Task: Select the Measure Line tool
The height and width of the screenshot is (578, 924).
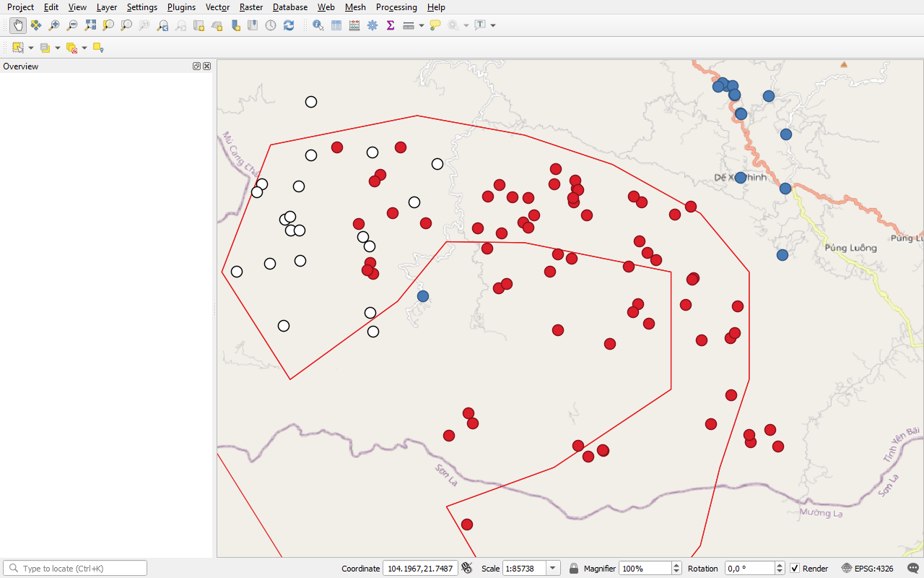Action: tap(409, 25)
